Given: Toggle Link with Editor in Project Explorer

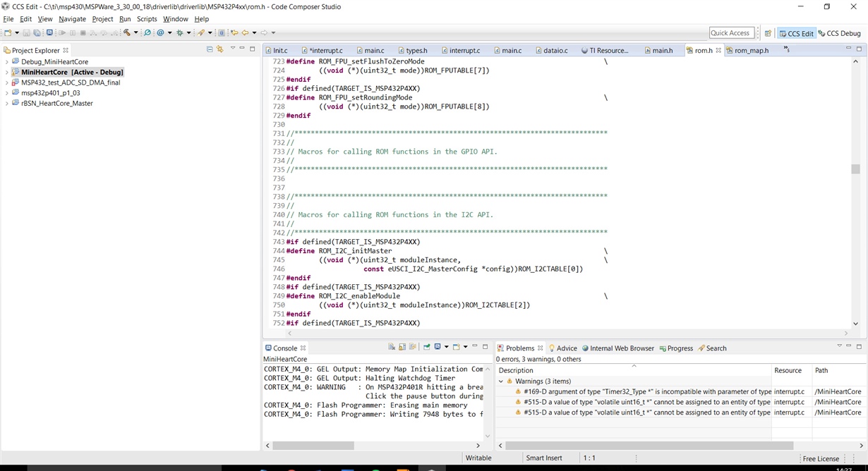Looking at the screenshot, I should [x=220, y=49].
